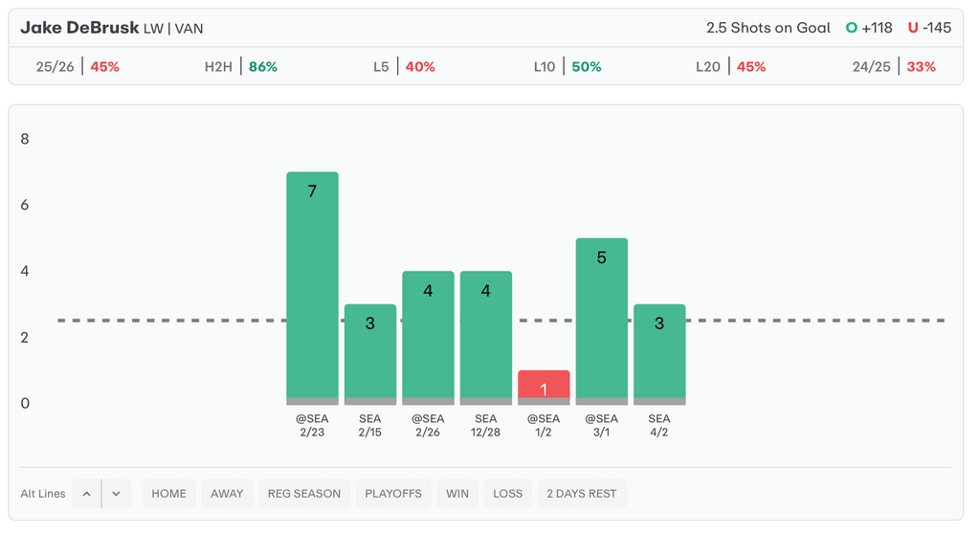Lower the Alt Lines with down chevron
The height and width of the screenshot is (535, 980).
(x=116, y=494)
